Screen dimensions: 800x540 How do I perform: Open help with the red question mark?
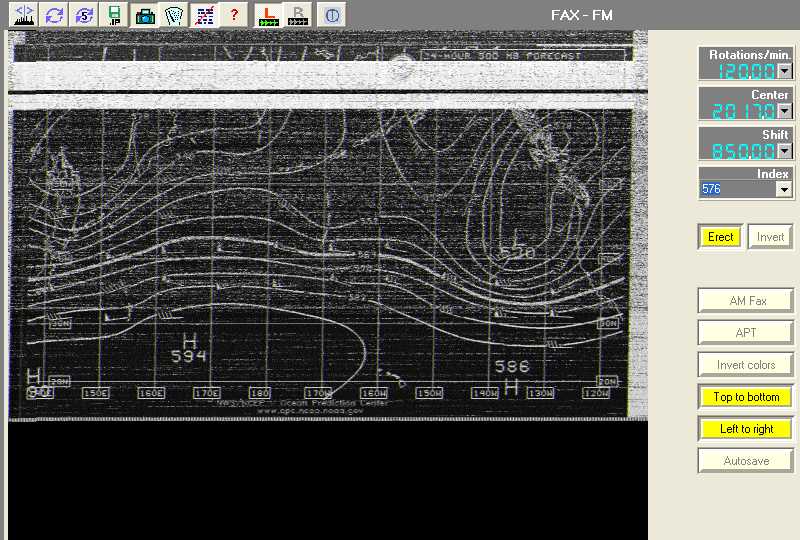[234, 15]
